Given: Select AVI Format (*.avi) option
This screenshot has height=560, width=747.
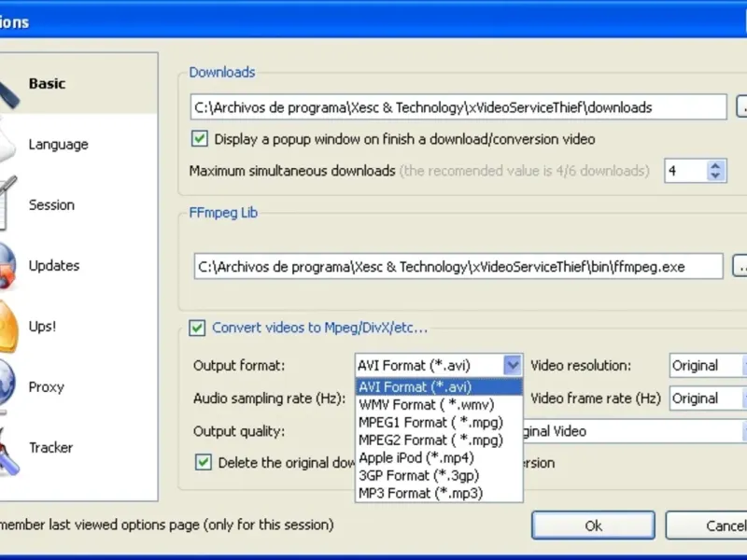Looking at the screenshot, I should click(439, 386).
